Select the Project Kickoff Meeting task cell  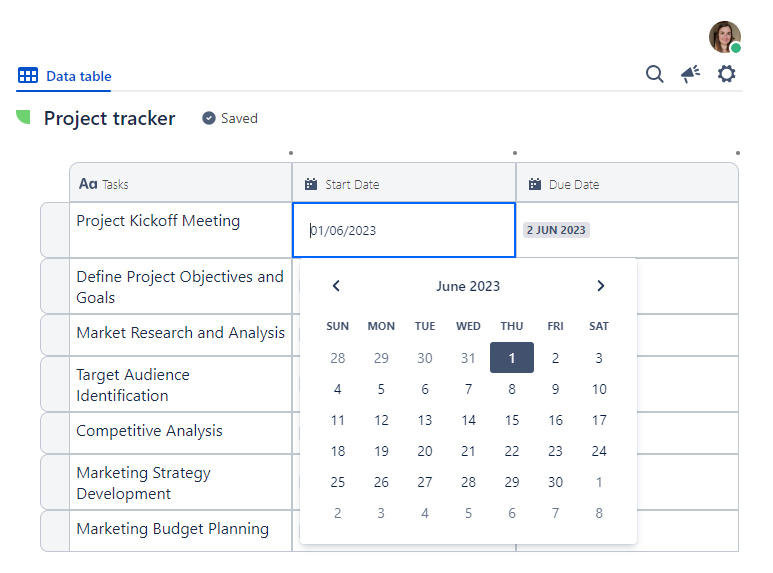pyautogui.click(x=180, y=229)
